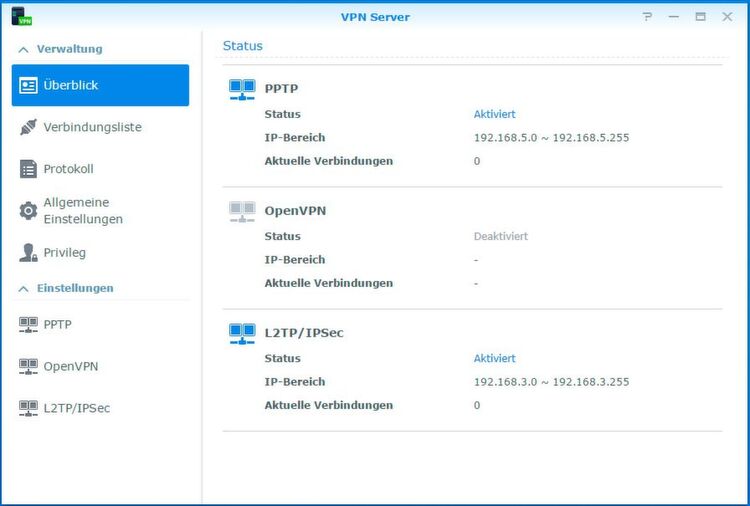Click the L2TP/IPSec Aktuelle Verbindungen label
Screen dimensions: 750x506
(x=329, y=405)
